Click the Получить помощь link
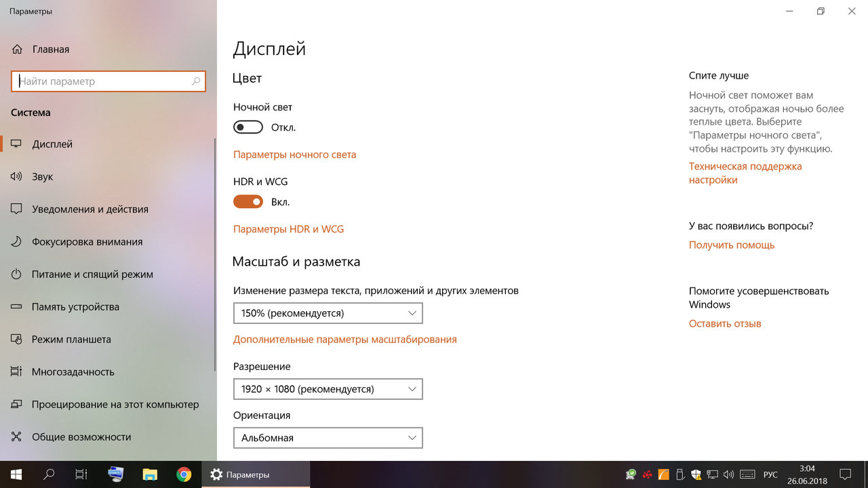This screenshot has height=488, width=868. (x=731, y=245)
